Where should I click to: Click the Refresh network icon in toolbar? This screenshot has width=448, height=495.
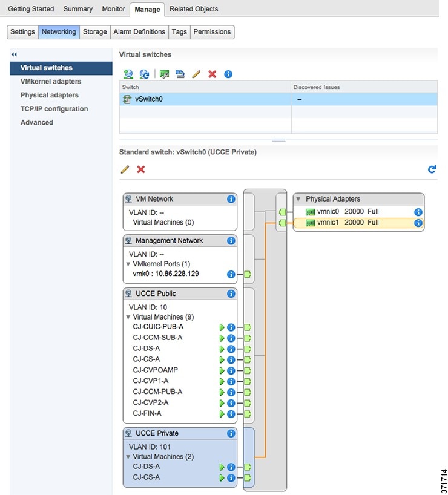(144, 74)
